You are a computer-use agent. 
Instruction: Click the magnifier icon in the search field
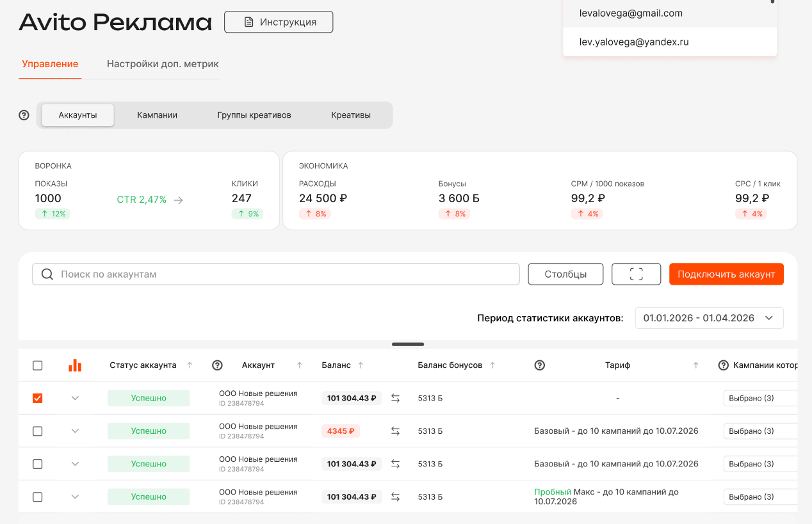click(47, 274)
